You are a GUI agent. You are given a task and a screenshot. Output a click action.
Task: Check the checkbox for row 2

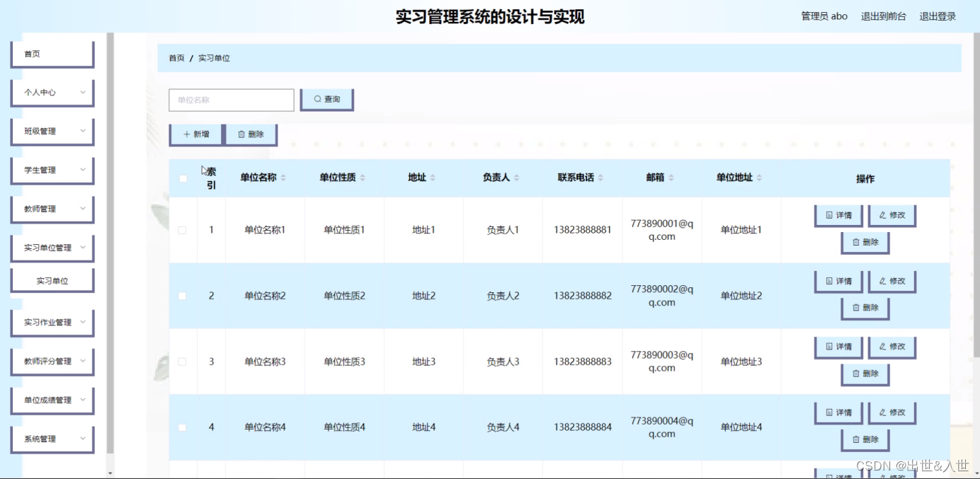pyautogui.click(x=183, y=296)
